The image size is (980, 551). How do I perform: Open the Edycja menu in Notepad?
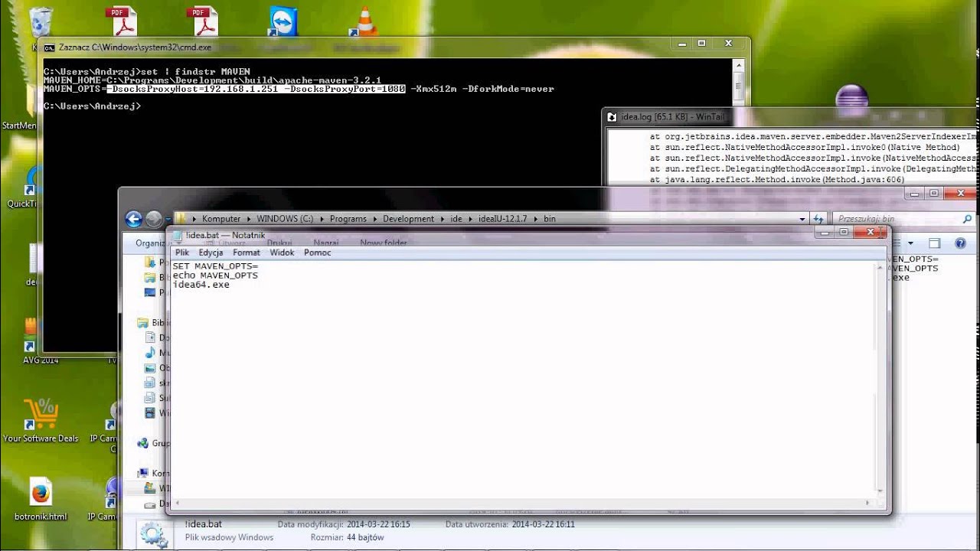(x=211, y=253)
